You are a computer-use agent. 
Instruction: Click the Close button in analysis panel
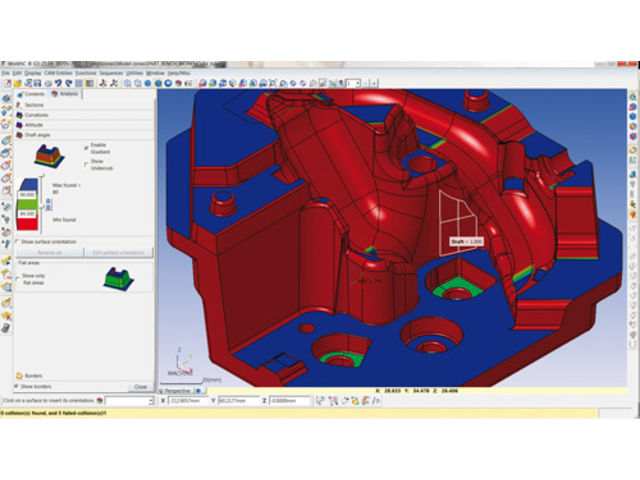tap(140, 386)
